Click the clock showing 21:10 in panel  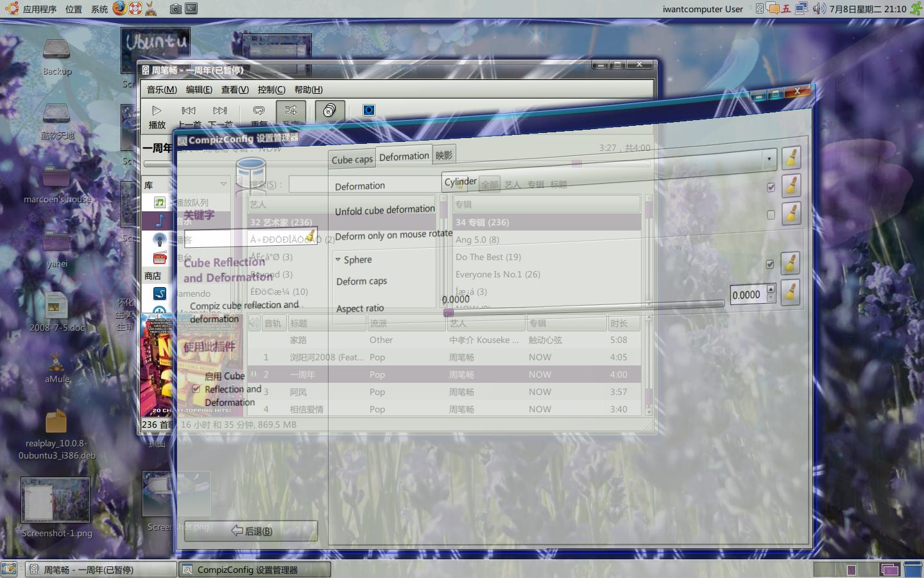[x=868, y=9]
